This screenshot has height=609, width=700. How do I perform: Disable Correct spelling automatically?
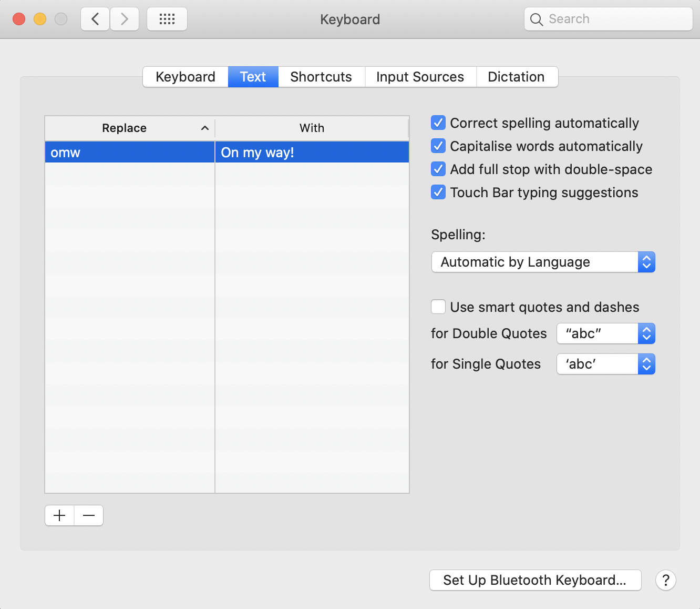click(438, 123)
